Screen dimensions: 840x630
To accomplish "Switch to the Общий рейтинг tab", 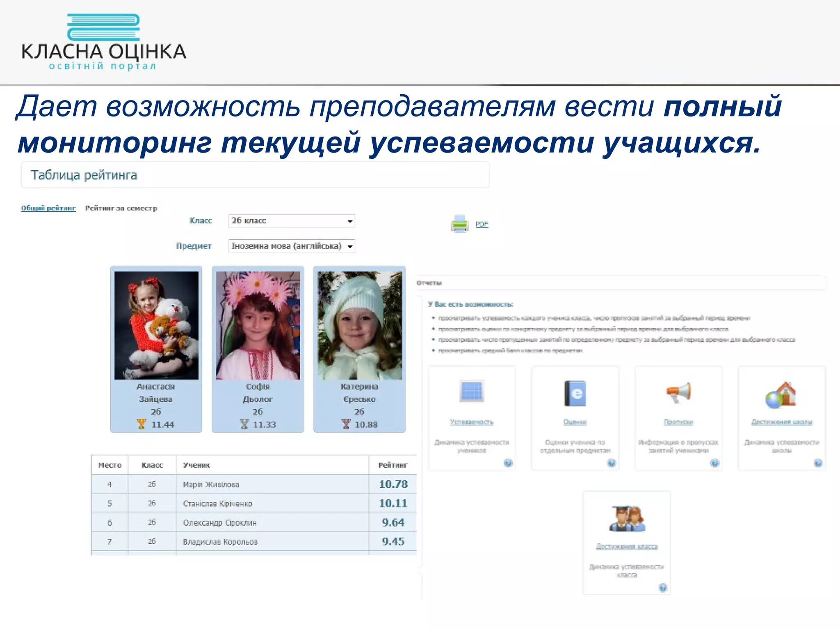I will point(48,208).
